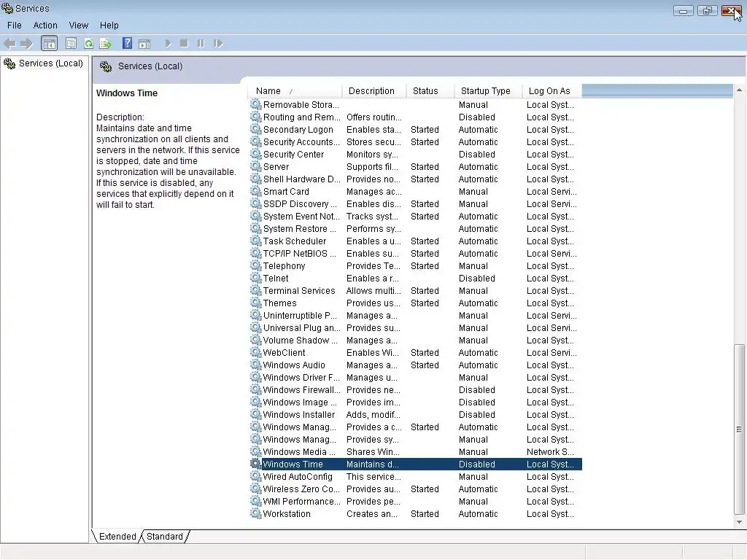Click the Refresh toolbar icon
The width and height of the screenshot is (747, 560).
pyautogui.click(x=88, y=44)
